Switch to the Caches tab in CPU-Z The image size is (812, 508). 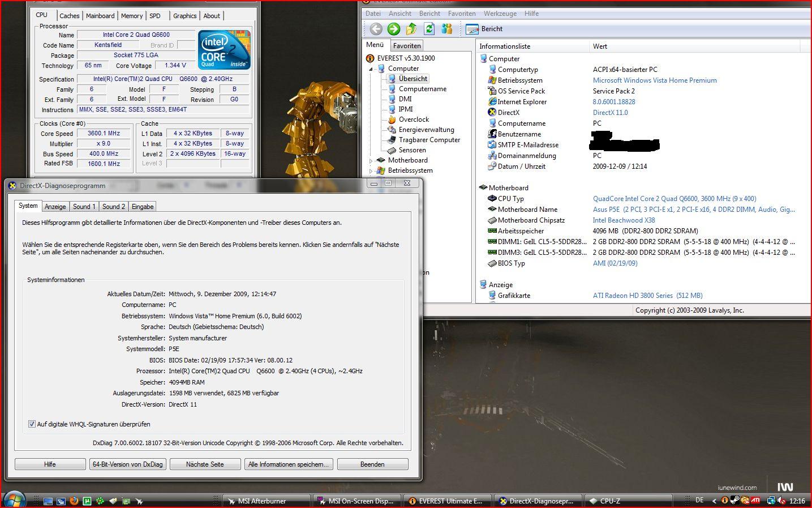coord(70,16)
